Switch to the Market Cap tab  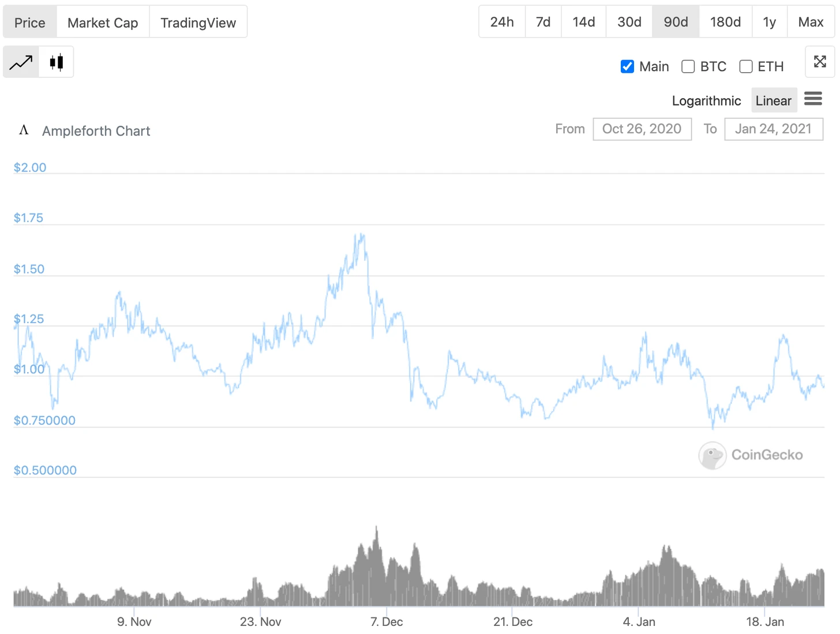pyautogui.click(x=103, y=22)
